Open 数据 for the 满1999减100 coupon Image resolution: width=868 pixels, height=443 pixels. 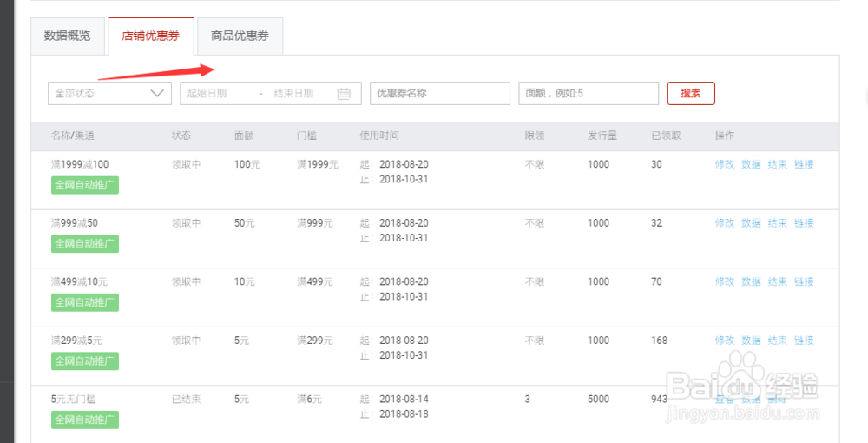[x=751, y=164]
